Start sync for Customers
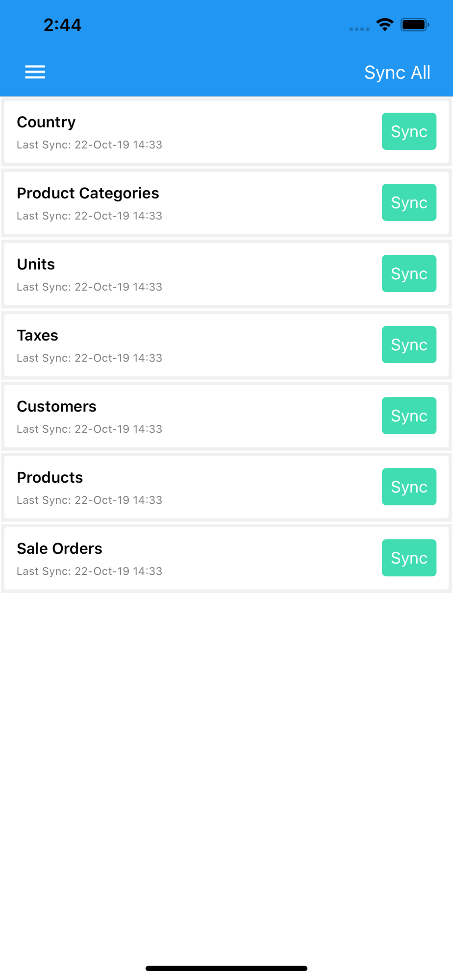453x980 pixels. pos(409,416)
